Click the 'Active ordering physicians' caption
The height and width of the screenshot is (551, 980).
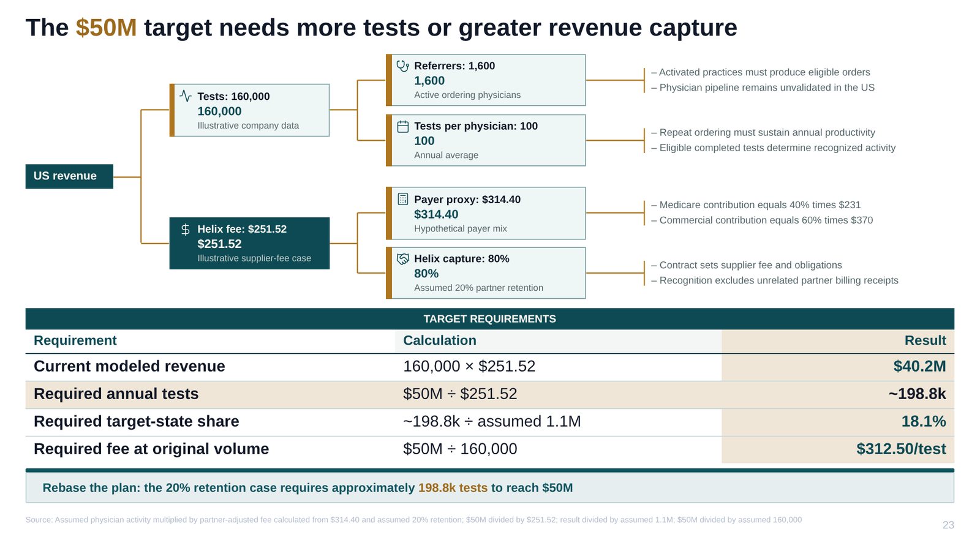[467, 95]
